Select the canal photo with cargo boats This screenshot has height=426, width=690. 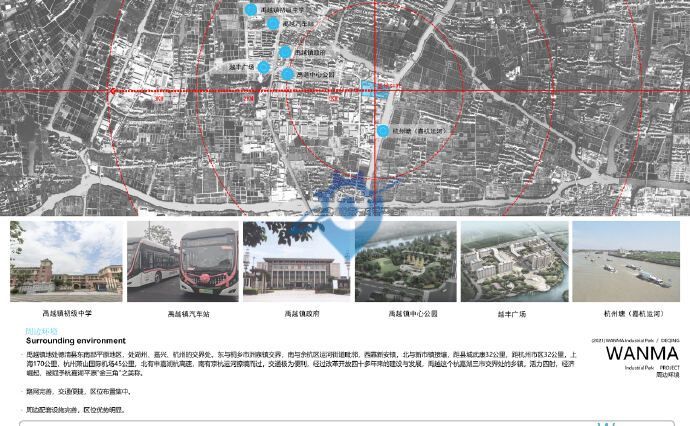click(x=626, y=261)
